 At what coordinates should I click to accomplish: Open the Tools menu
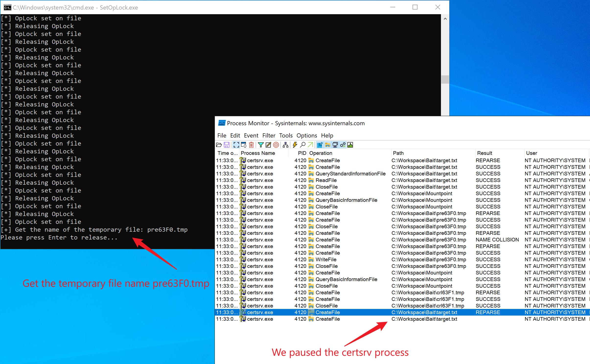pos(286,136)
